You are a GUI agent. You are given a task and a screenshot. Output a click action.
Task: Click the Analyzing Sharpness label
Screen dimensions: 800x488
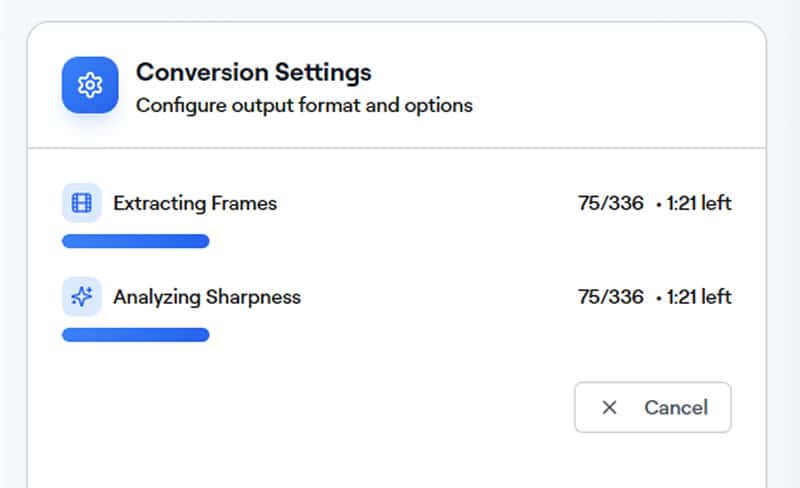[x=207, y=297]
